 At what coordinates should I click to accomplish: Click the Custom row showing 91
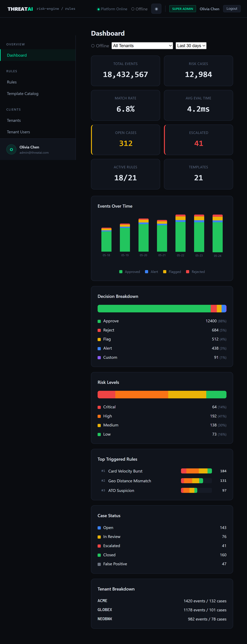pos(162,357)
